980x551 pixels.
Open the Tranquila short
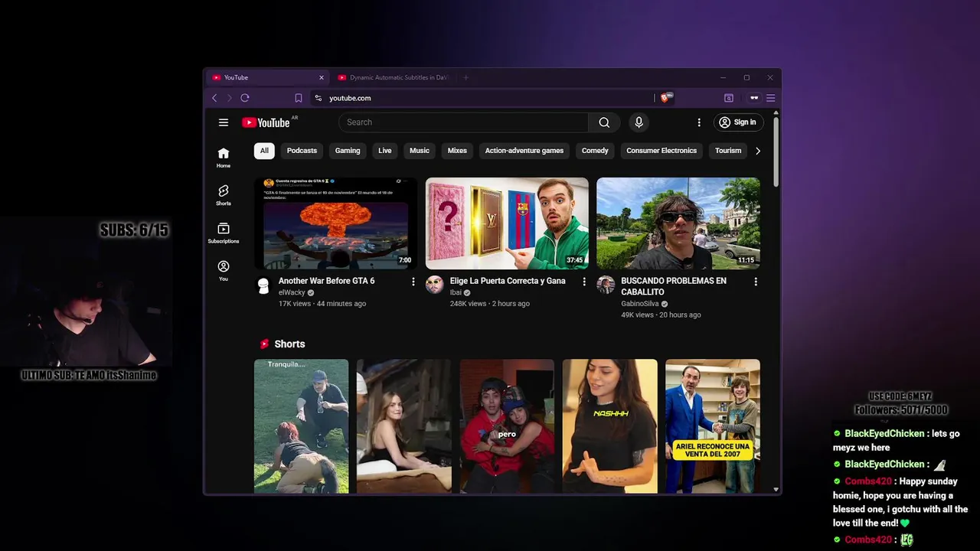(x=301, y=426)
